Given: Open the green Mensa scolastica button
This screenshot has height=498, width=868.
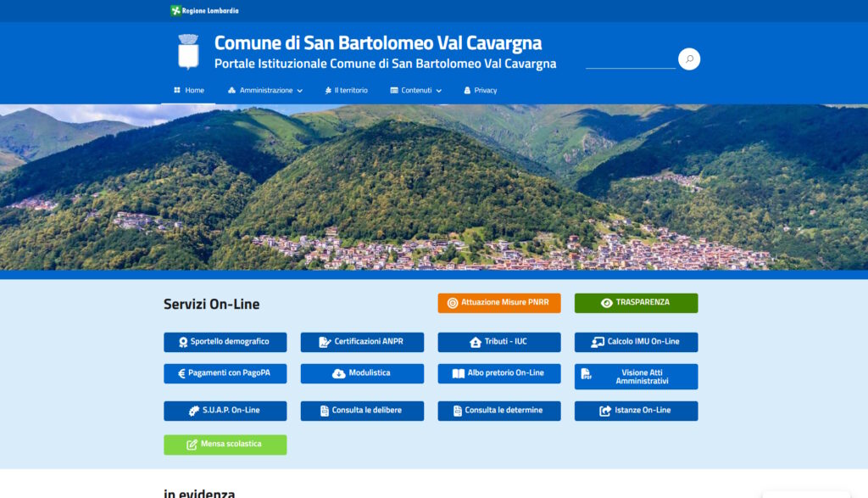Looking at the screenshot, I should click(225, 445).
